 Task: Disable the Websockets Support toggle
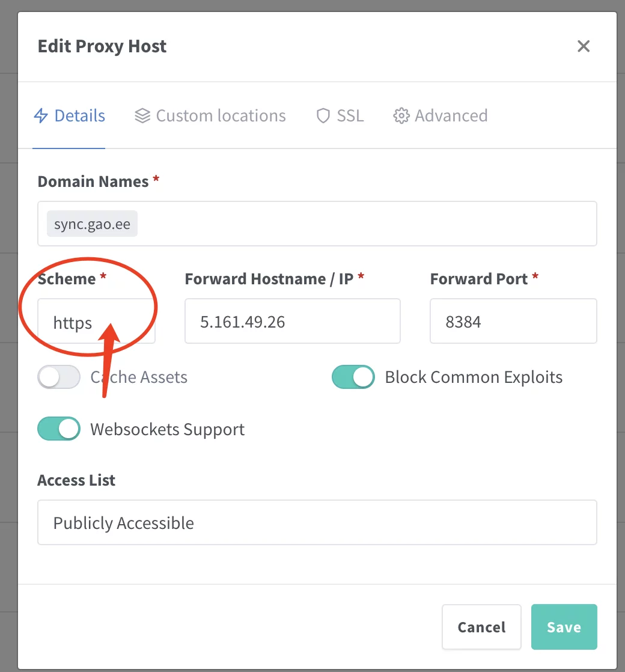click(59, 429)
